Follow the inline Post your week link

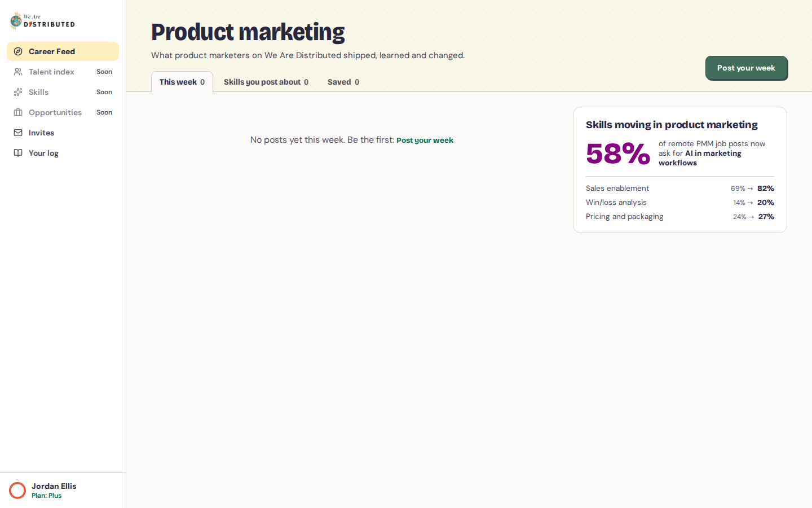pos(425,140)
